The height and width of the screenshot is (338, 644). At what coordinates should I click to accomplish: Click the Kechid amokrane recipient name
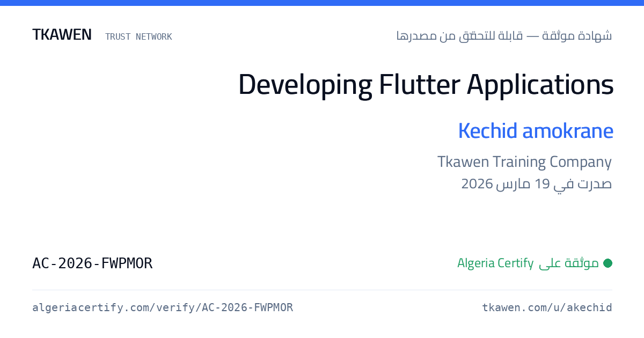[x=536, y=131]
